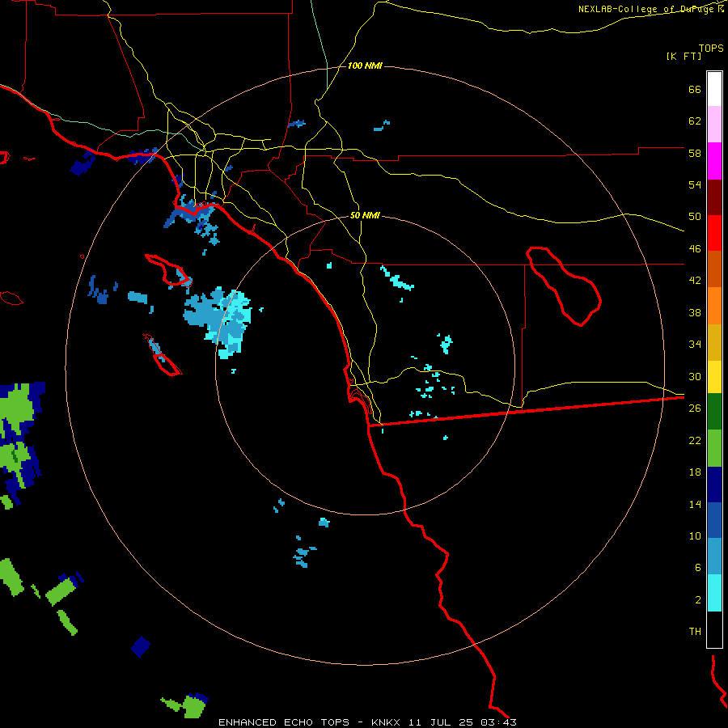The image size is (728, 728).
Task: Click the golden yellow legend swatch
Action: [x=714, y=342]
